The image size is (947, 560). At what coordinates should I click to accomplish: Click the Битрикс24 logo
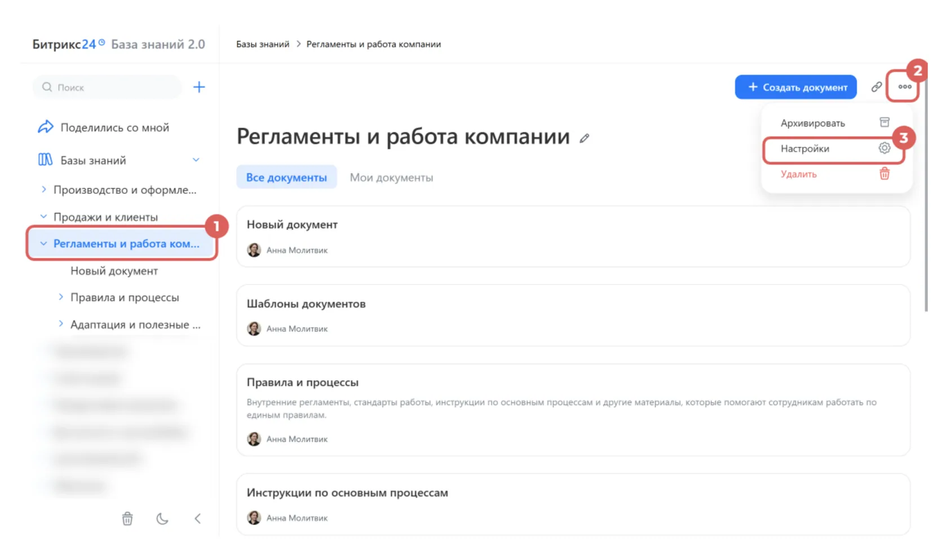69,44
